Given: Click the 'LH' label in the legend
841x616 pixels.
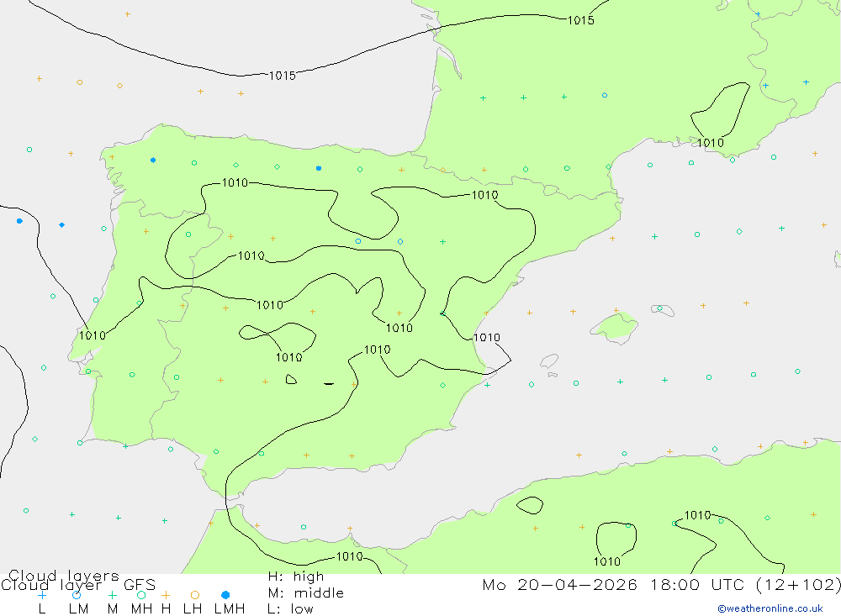Looking at the screenshot, I should point(192,609).
